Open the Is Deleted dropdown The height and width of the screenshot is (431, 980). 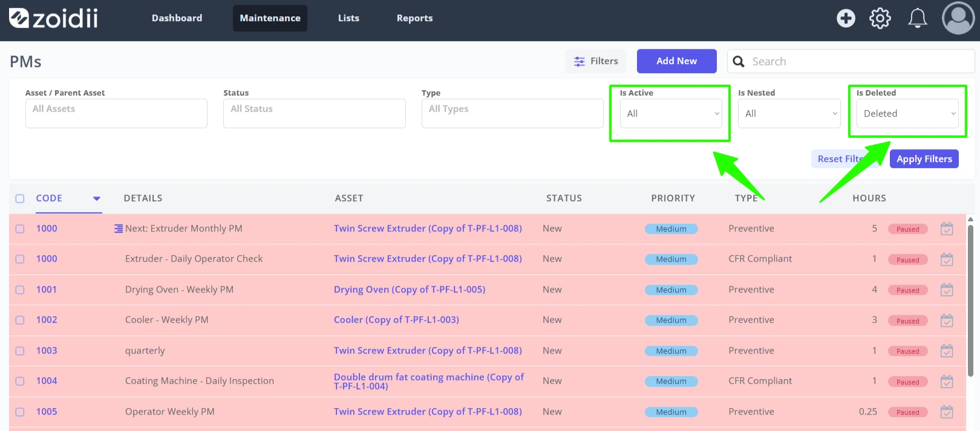pyautogui.click(x=907, y=114)
